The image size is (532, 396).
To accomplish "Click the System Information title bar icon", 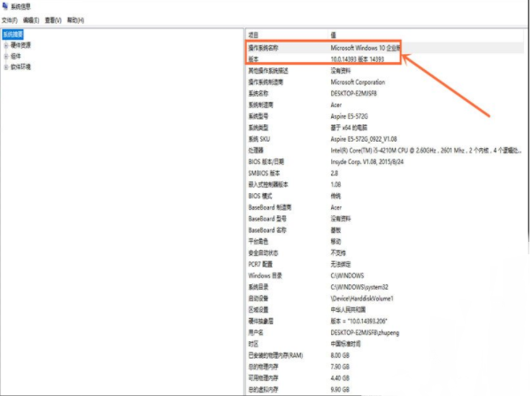I will click(4, 6).
